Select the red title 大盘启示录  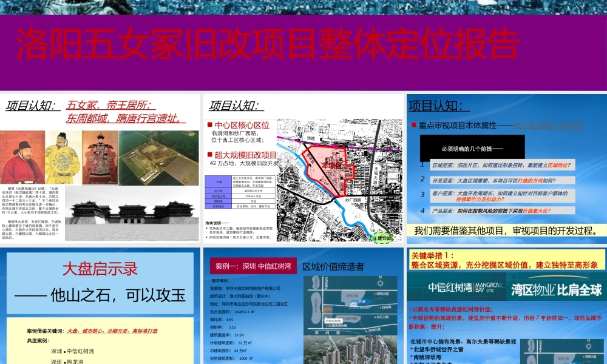coord(100,269)
